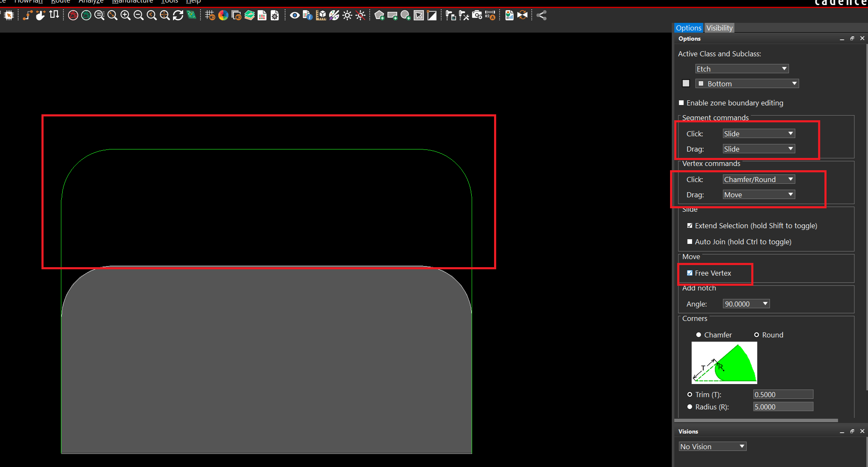
Task: Click the Bottom subclass color swatch
Action: coord(686,83)
